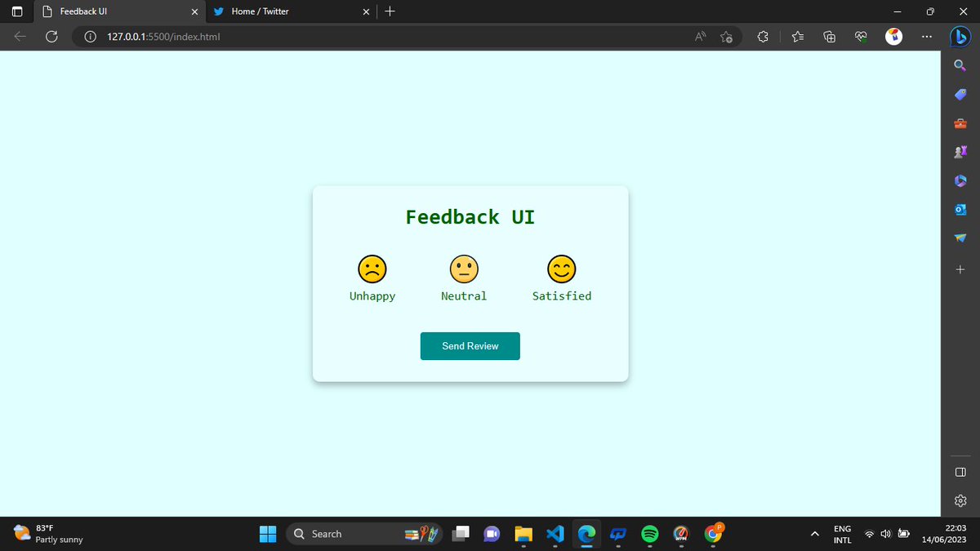Reload the current page
The width and height of the screenshot is (980, 551).
click(x=51, y=36)
